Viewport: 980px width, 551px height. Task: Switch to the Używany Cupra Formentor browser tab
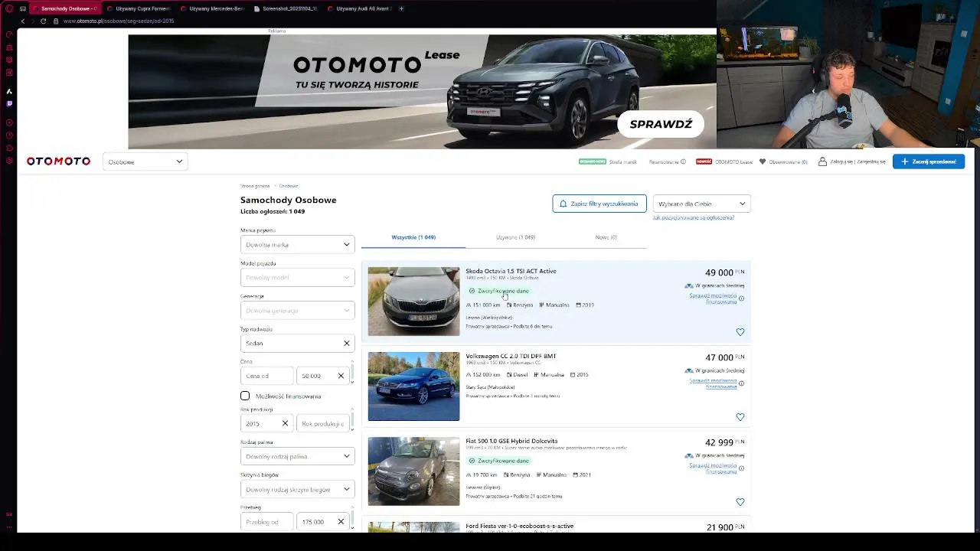click(139, 8)
